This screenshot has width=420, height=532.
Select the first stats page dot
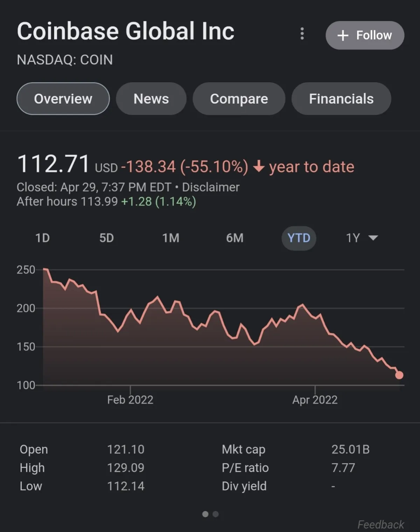point(205,514)
